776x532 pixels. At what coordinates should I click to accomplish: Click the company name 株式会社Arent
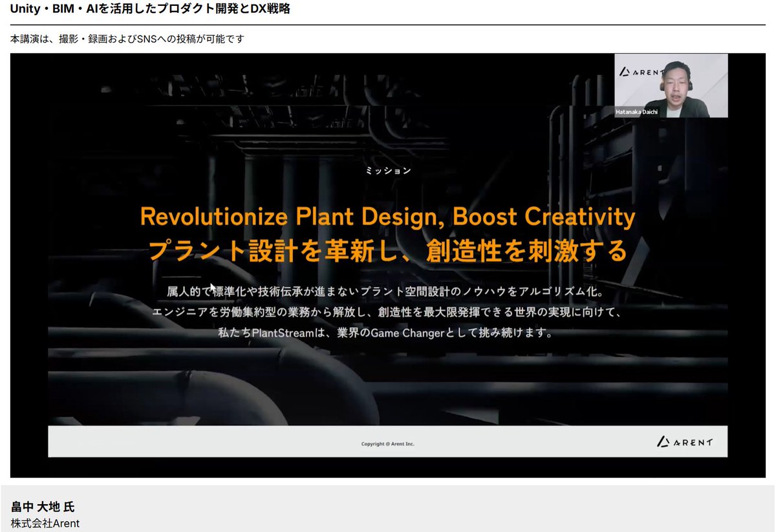point(45,524)
